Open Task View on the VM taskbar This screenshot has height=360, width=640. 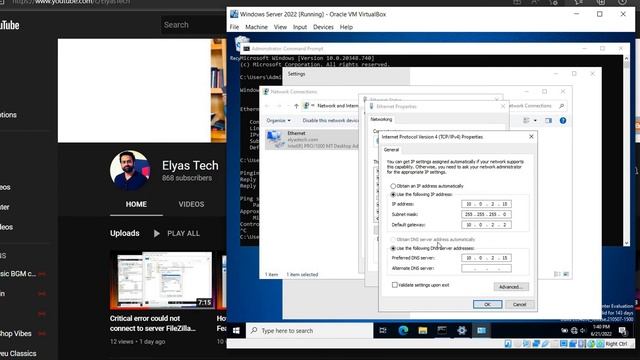click(x=383, y=331)
